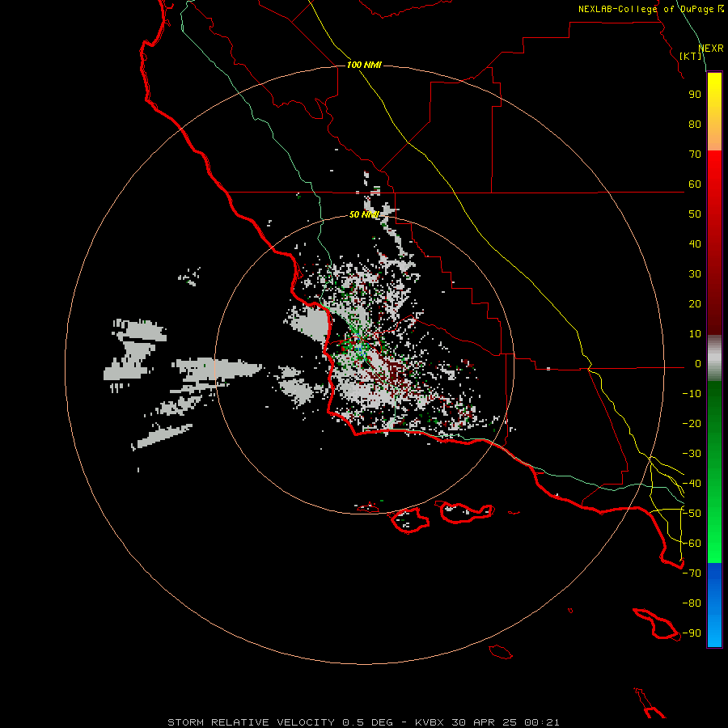Click the 30 value on velocity scale

click(695, 274)
